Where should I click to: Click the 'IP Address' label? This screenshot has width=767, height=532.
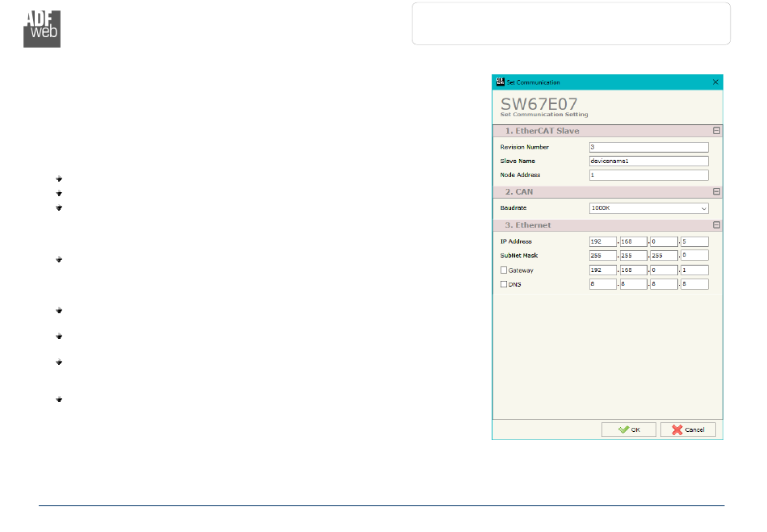tap(516, 241)
